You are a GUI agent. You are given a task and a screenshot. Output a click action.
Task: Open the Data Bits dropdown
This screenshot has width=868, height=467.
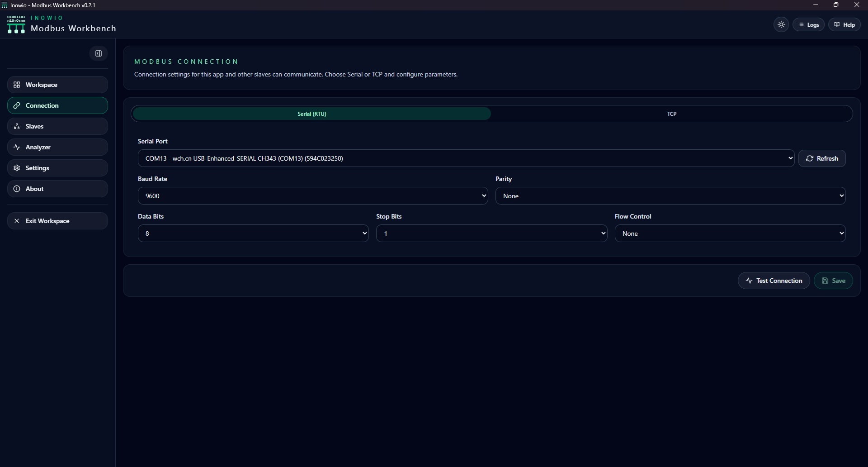253,233
